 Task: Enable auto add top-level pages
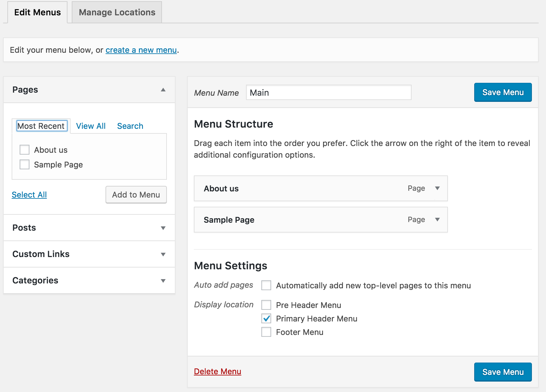(x=266, y=286)
